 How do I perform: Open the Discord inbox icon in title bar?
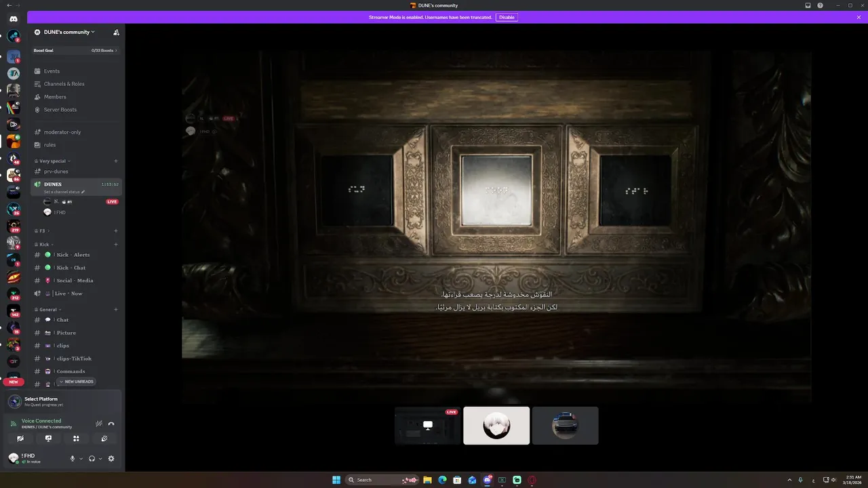[808, 5]
